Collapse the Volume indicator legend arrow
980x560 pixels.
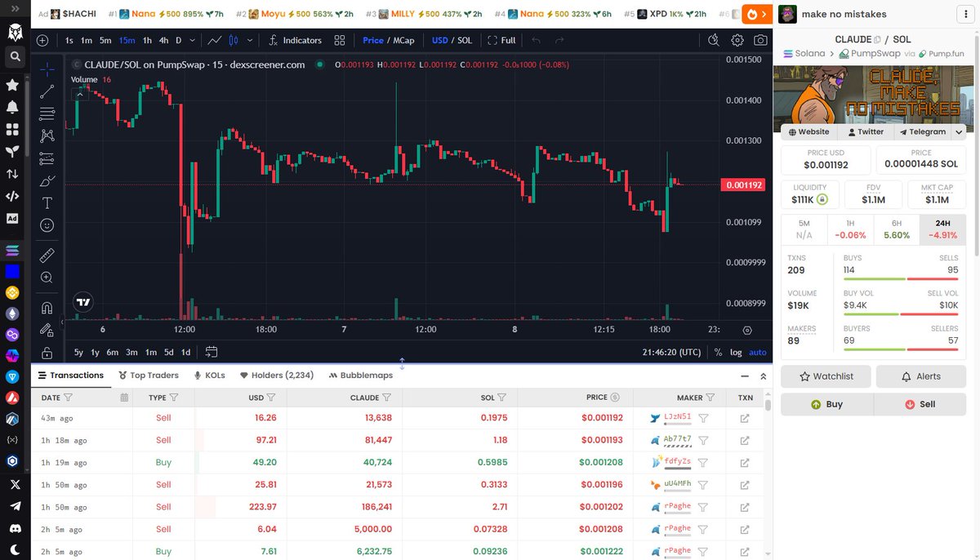point(79,94)
